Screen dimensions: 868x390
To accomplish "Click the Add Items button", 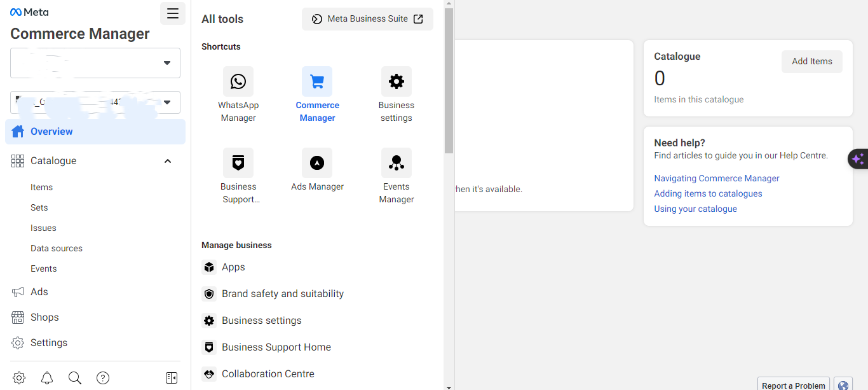I will [x=811, y=62].
